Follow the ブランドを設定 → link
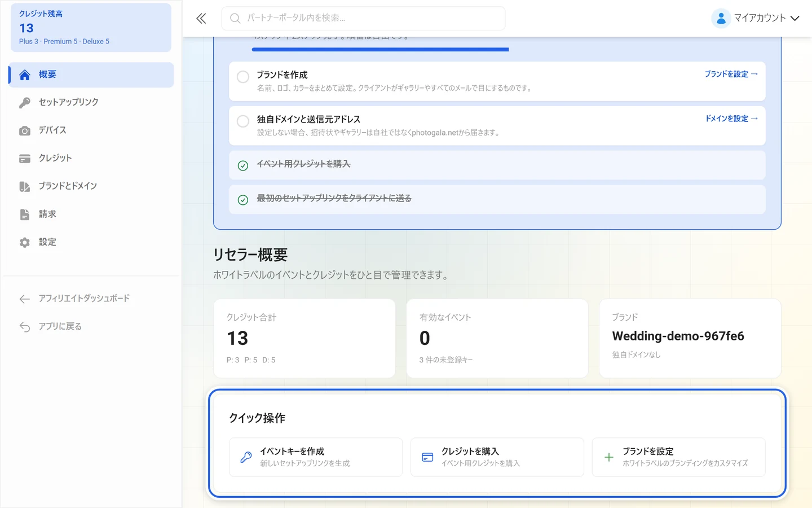Viewport: 812px width, 508px height. pos(731,74)
